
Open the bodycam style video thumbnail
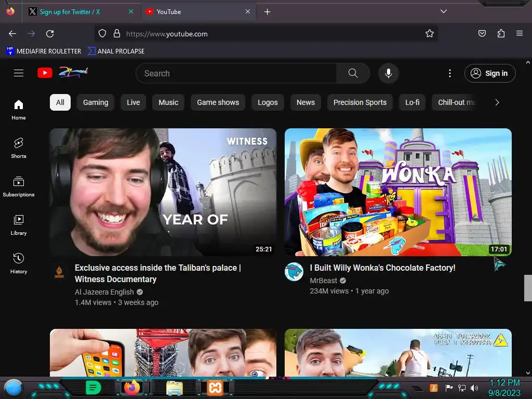[398, 353]
